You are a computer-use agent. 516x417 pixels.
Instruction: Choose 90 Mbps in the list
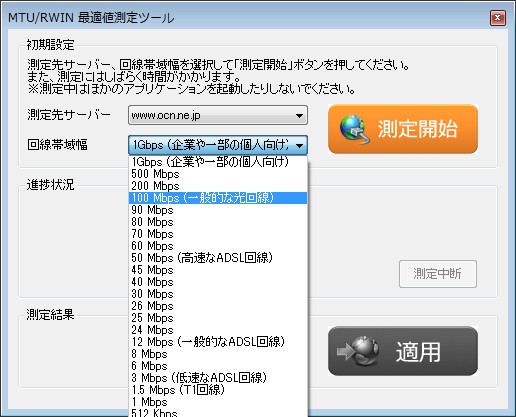click(x=218, y=210)
